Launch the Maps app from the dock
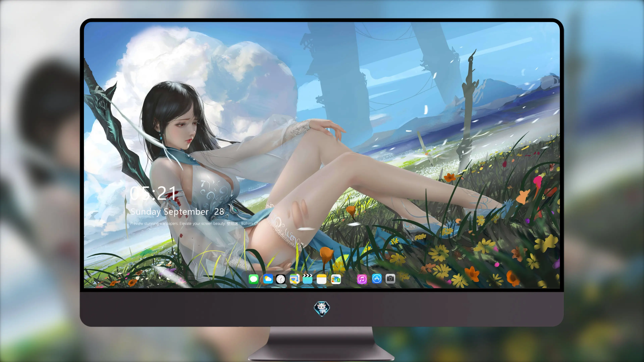644x362 pixels. pos(294,279)
